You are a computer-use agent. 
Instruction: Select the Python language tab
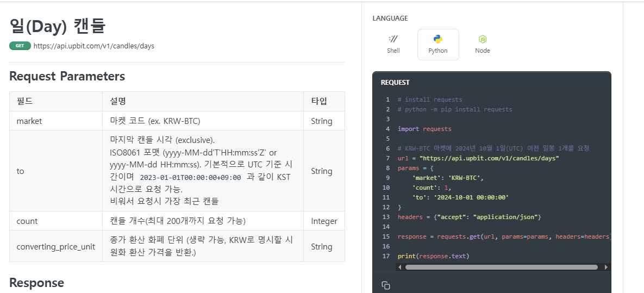[x=438, y=45]
